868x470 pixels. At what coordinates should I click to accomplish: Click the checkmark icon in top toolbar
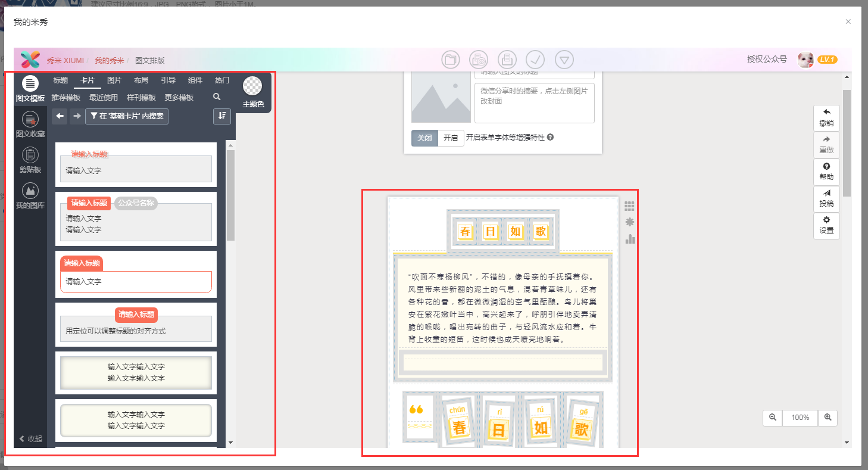click(535, 59)
